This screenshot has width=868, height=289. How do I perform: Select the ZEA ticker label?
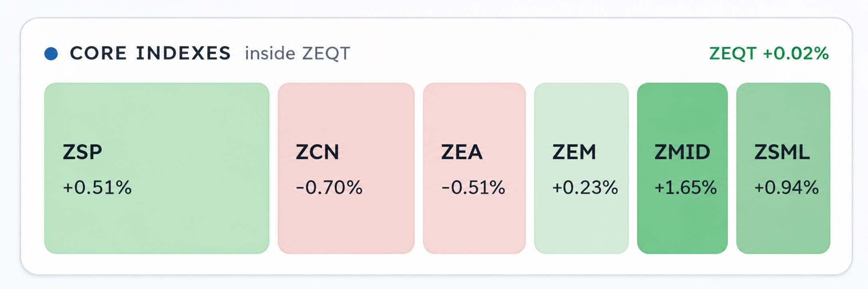pos(462,152)
